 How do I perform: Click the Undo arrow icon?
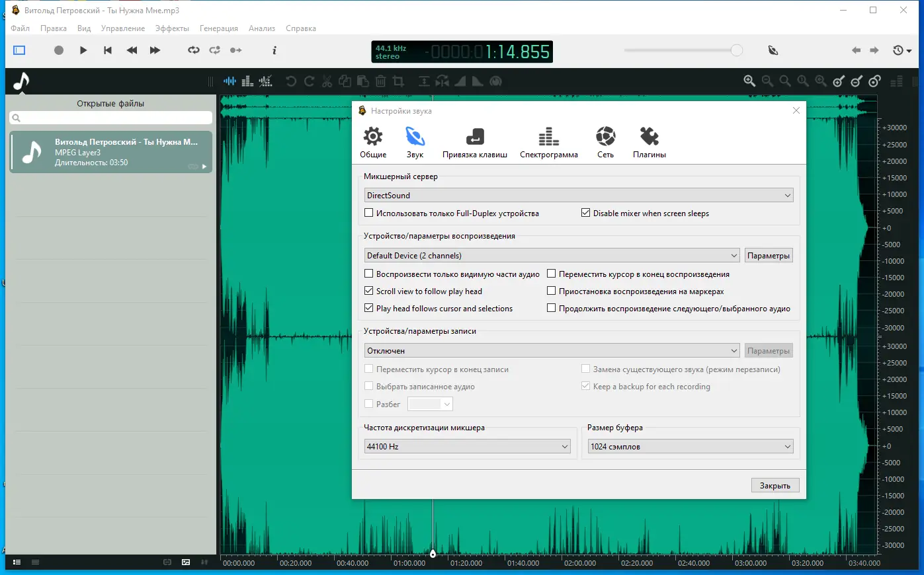click(290, 81)
